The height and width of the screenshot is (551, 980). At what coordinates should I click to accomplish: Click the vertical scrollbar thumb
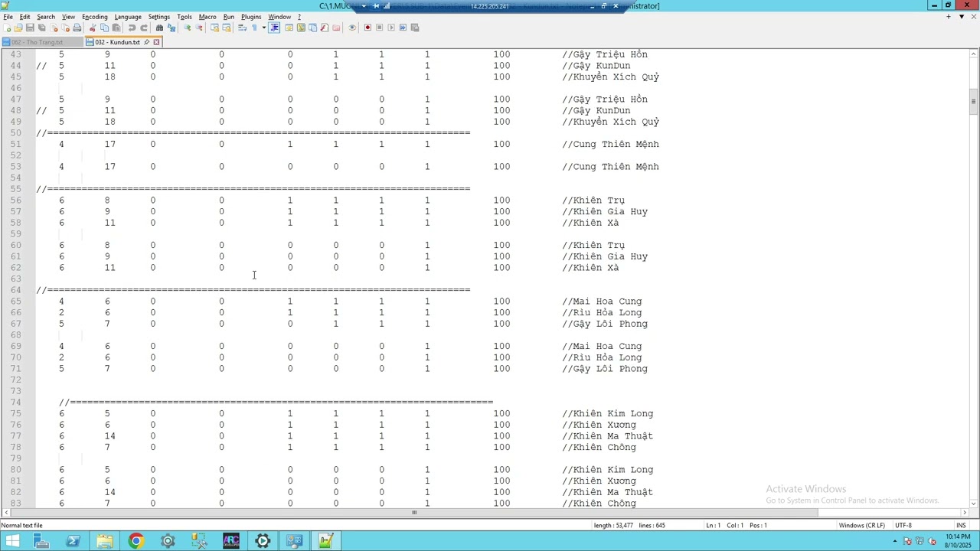tap(974, 102)
